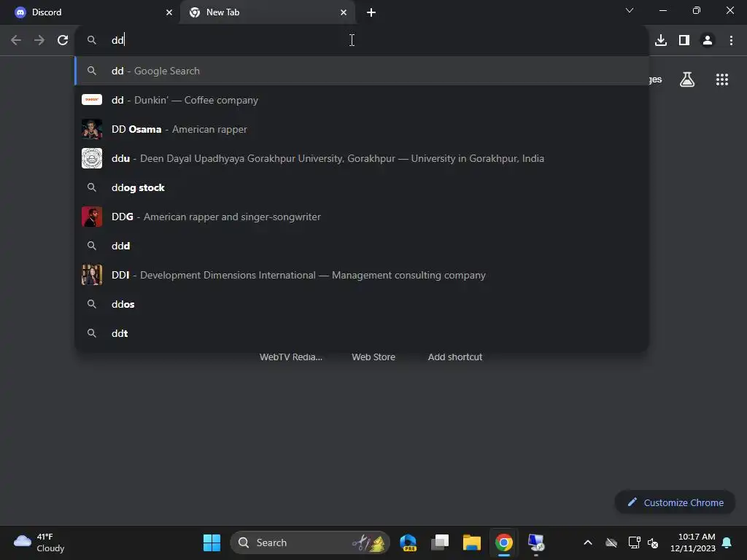Choose the DDI consulting company suggestion
The width and height of the screenshot is (747, 560).
click(x=362, y=275)
